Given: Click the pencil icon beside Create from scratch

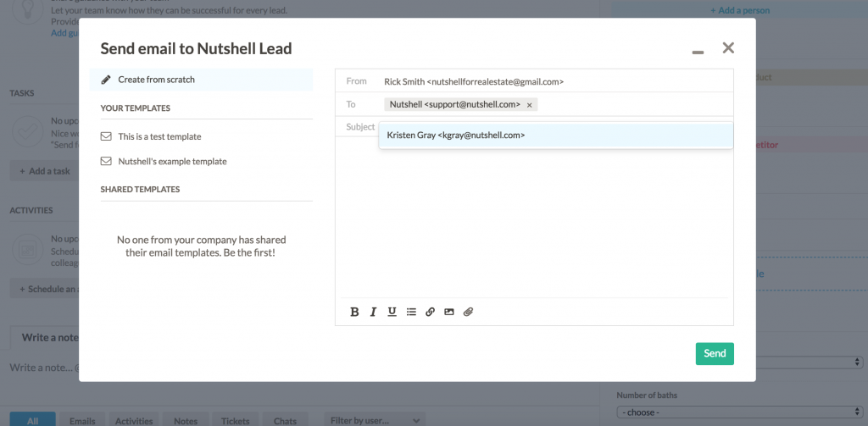Looking at the screenshot, I should pos(106,80).
